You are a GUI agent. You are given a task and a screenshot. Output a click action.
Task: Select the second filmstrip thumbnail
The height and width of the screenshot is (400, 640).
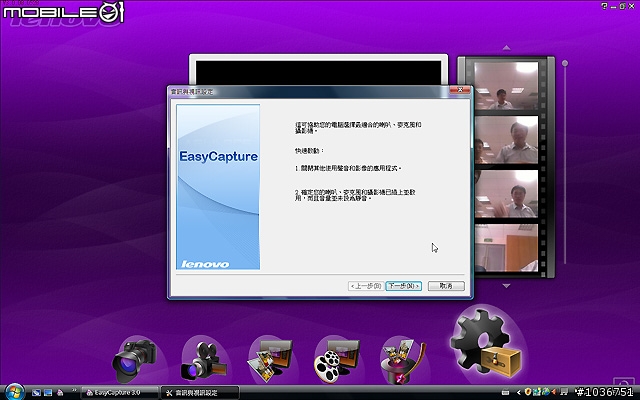point(506,140)
